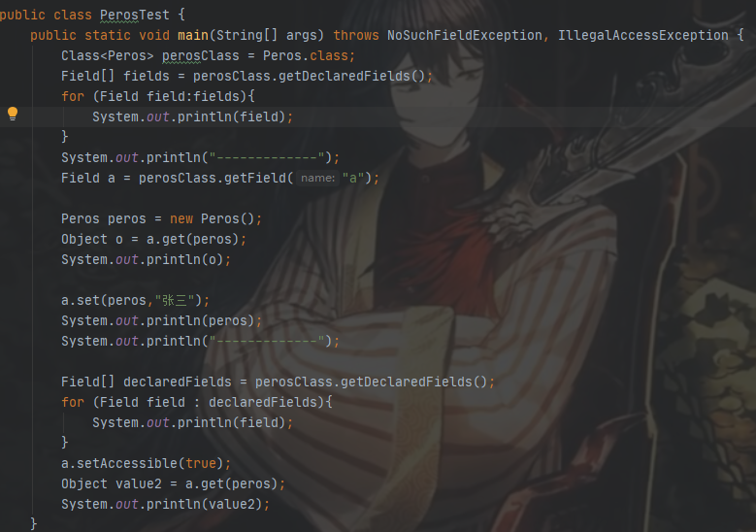Screen dimensions: 756x532
Task: Click the declaredFields variable name declaration
Action: (x=178, y=382)
